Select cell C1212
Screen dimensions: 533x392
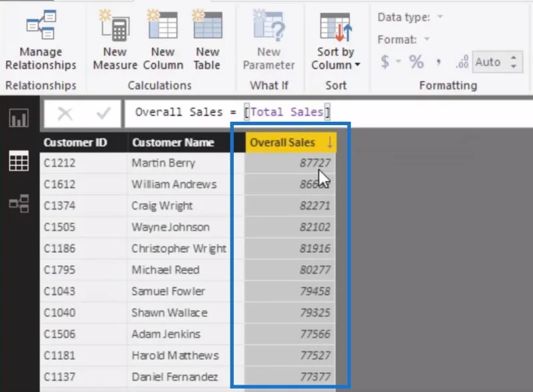84,163
